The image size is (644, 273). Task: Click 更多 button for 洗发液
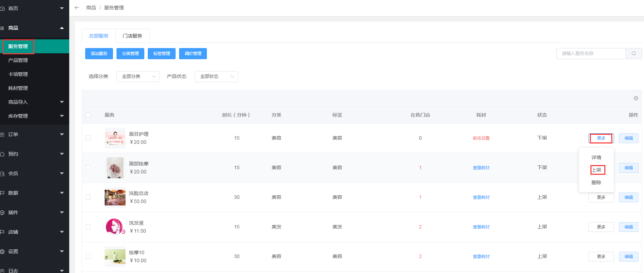pos(601,227)
